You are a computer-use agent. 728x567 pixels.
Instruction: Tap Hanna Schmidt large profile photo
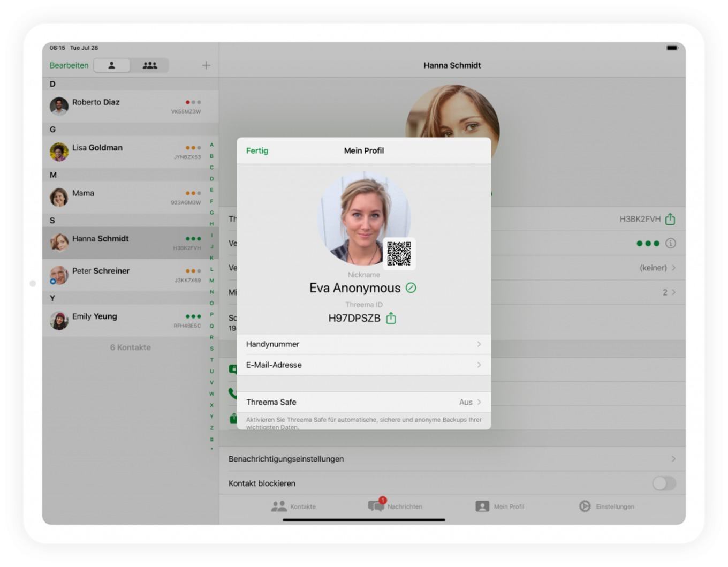[x=453, y=111]
